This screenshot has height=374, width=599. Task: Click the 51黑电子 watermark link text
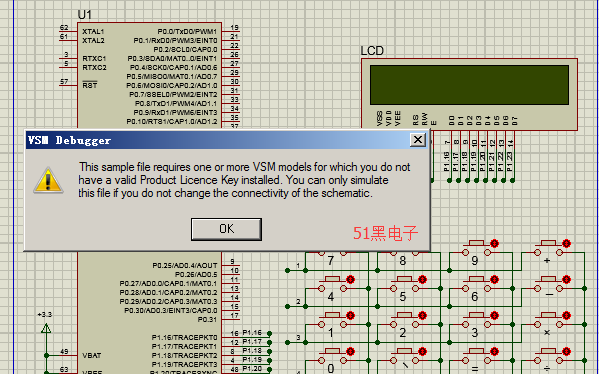coord(385,233)
